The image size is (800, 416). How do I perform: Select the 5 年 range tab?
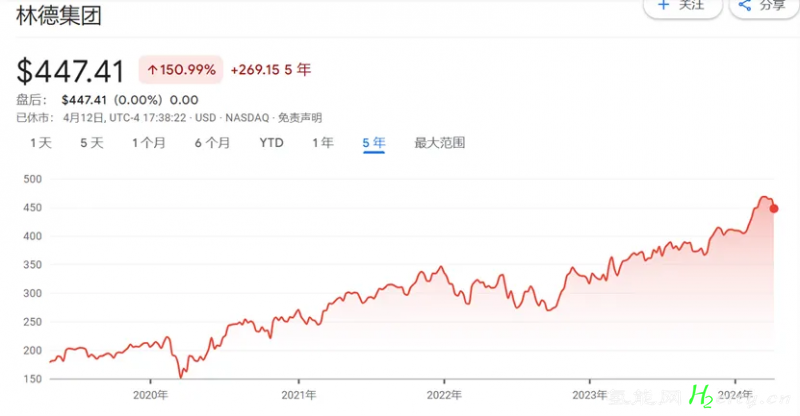pos(374,143)
